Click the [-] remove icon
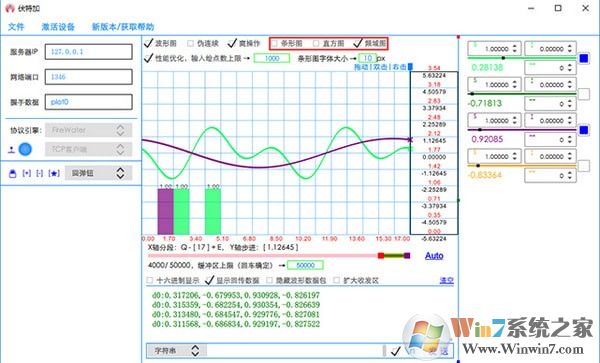 coord(39,173)
